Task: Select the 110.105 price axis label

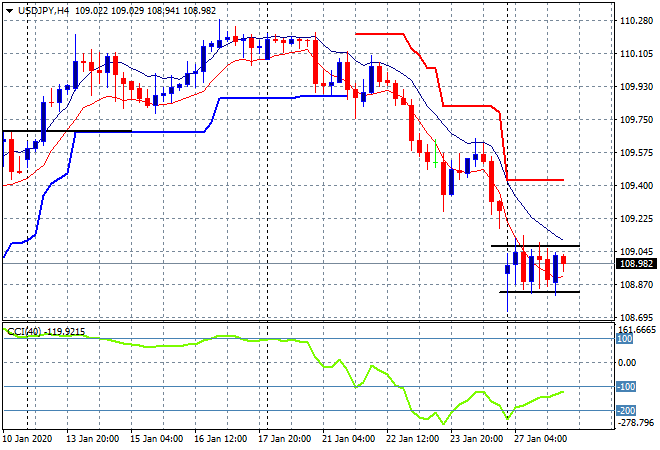Action: (x=637, y=53)
